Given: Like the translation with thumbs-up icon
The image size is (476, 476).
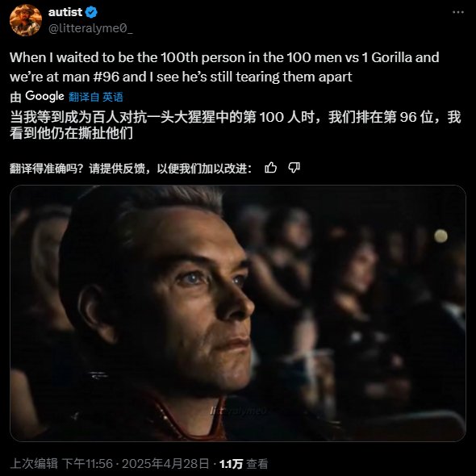Looking at the screenshot, I should [x=270, y=168].
